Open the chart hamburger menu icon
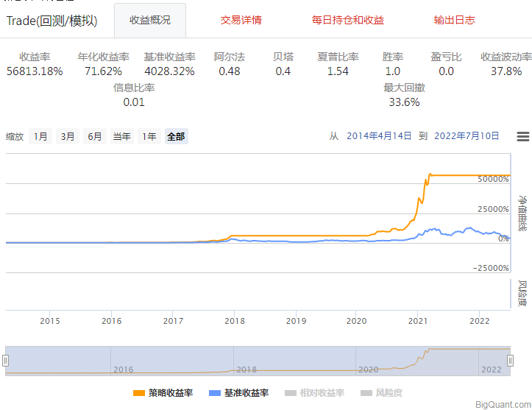This screenshot has height=410, width=532. 523,136
